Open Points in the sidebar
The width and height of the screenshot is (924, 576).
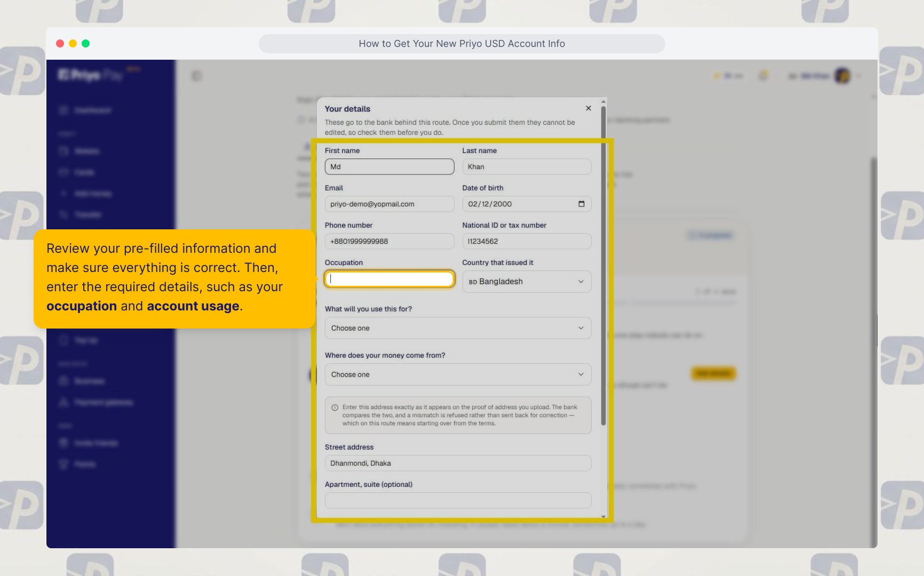[x=78, y=464]
